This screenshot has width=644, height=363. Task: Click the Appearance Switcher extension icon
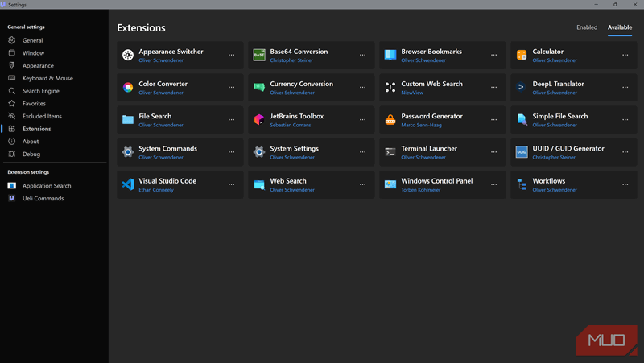[x=128, y=55]
